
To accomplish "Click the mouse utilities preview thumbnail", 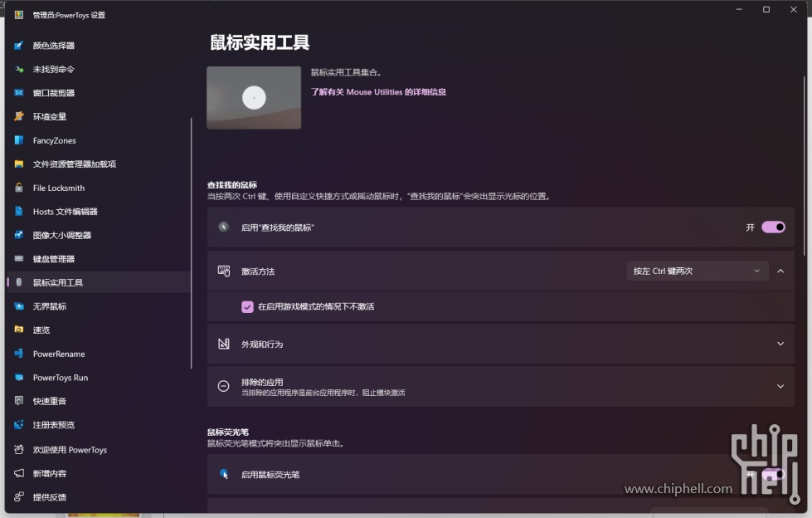I will [254, 97].
